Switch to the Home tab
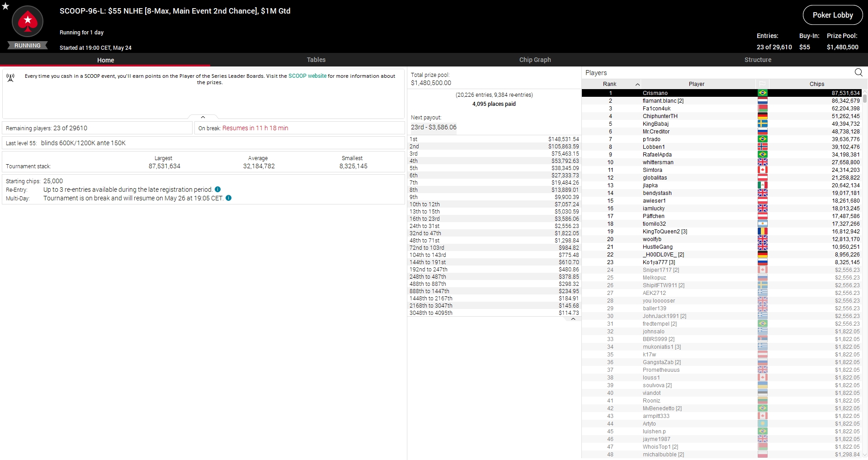The height and width of the screenshot is (460, 868). [x=105, y=60]
